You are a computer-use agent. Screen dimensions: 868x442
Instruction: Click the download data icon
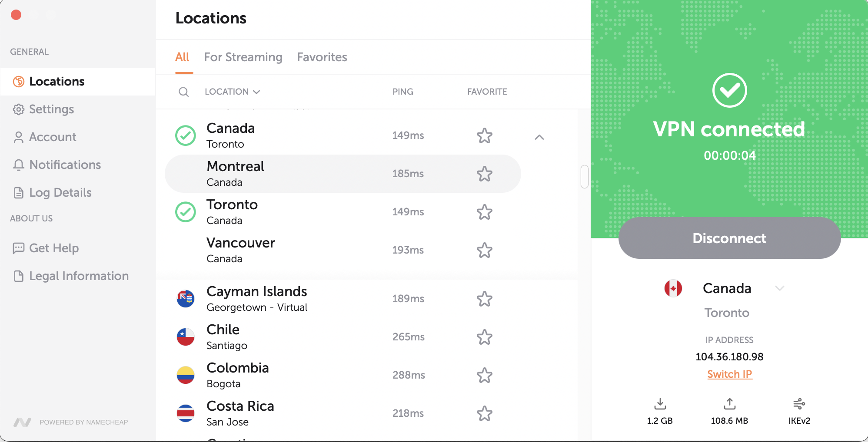(x=660, y=404)
